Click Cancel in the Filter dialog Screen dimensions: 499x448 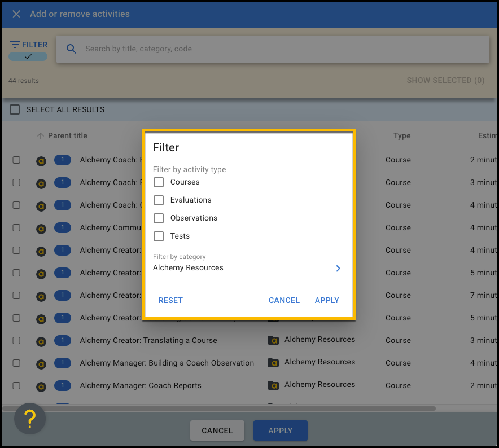[x=284, y=300]
